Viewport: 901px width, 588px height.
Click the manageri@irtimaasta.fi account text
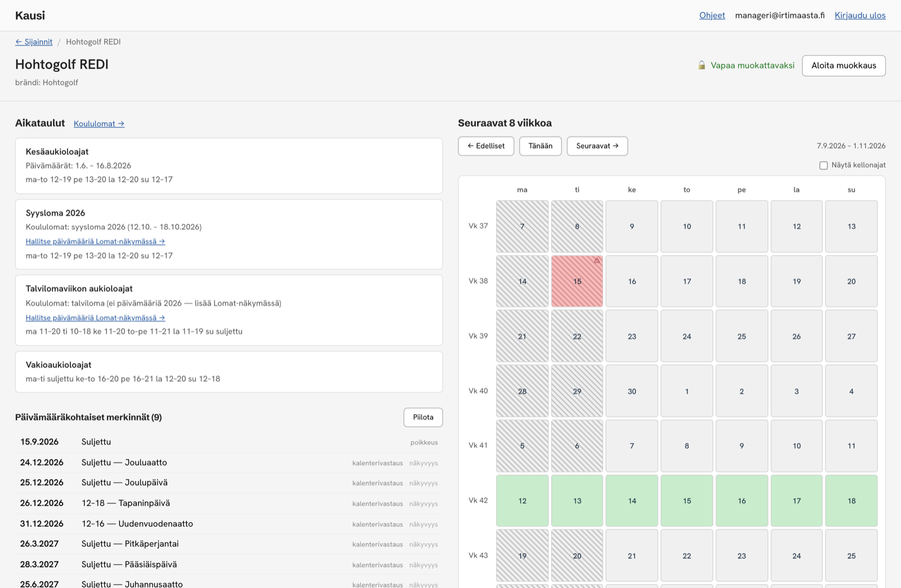click(780, 15)
